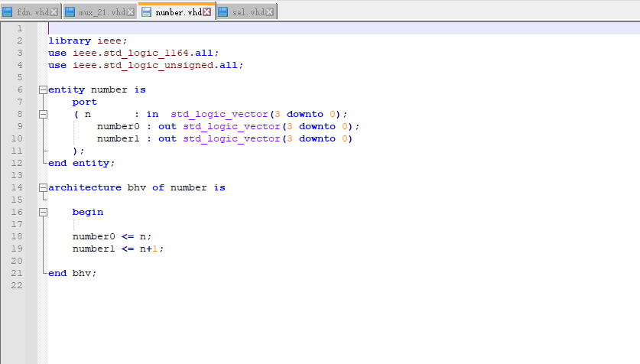640x364 pixels.
Task: Click line number 22 in the margin
Action: [x=17, y=286]
